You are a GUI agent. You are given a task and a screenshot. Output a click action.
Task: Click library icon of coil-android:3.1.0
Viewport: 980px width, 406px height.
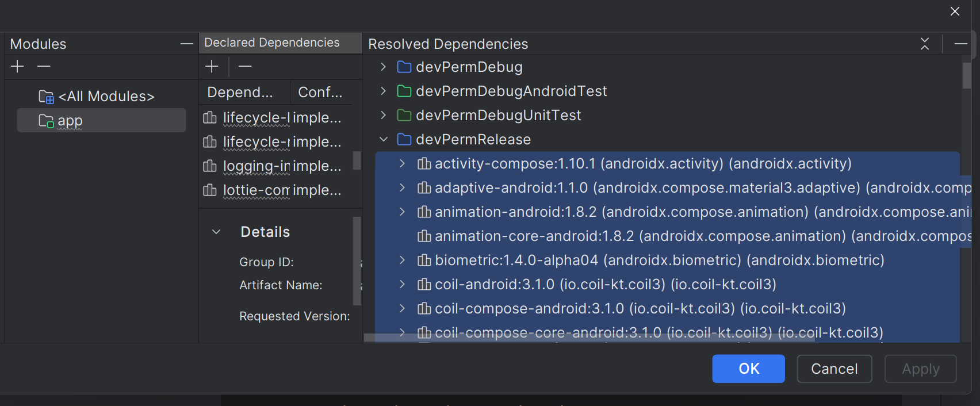[424, 285]
